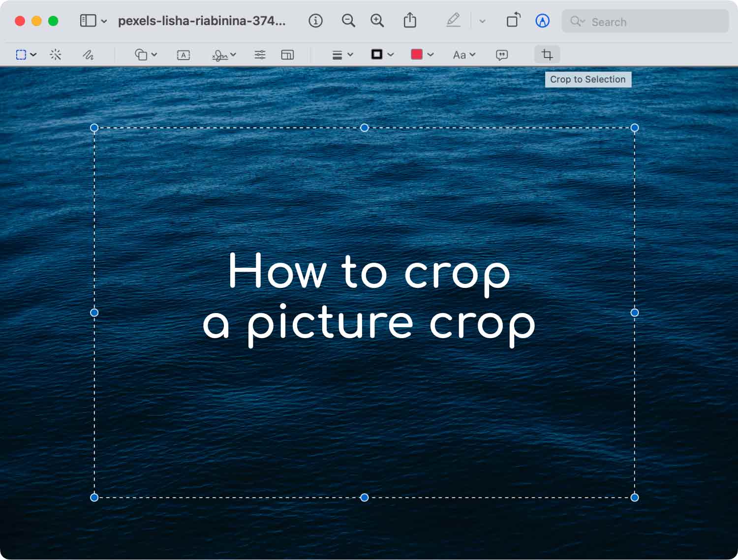Zoom in on the image

377,21
